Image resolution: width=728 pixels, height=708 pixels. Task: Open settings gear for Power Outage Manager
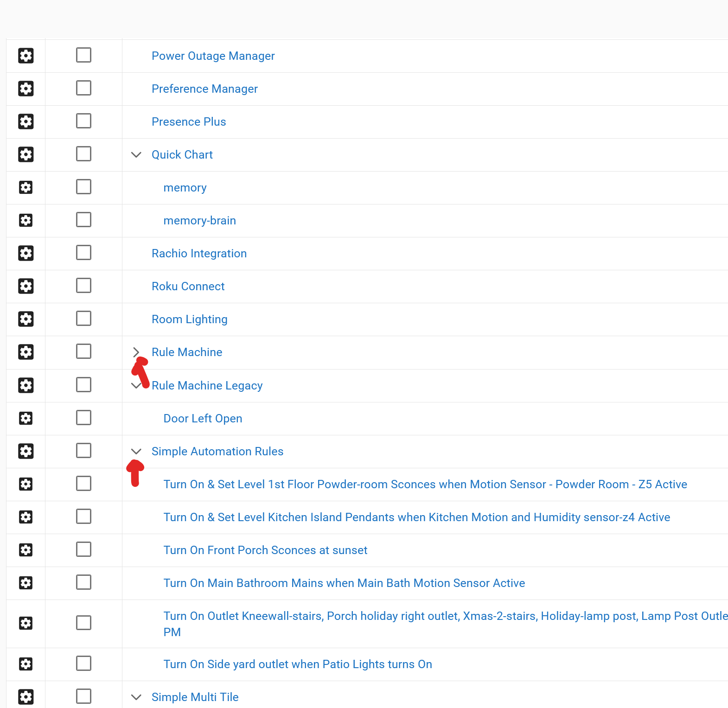(x=26, y=56)
